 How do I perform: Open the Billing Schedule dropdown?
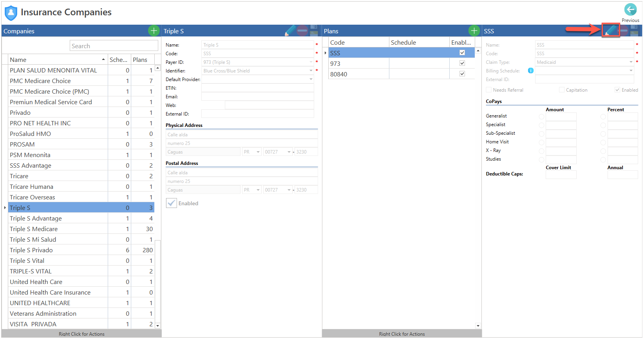point(631,71)
